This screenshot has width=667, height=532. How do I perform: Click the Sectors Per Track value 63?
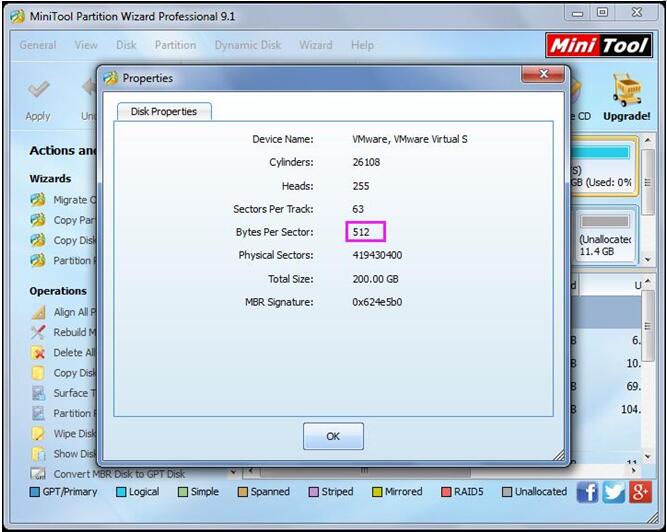point(358,209)
